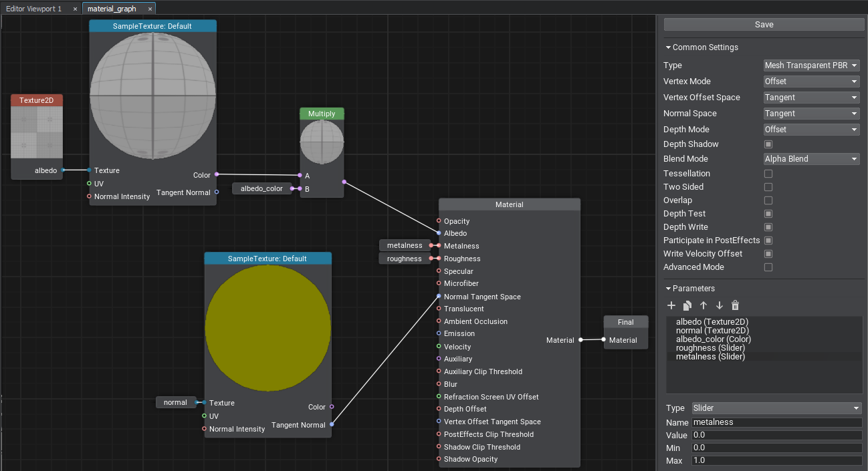
Task: Enable the Tessellation checkbox
Action: click(x=768, y=174)
